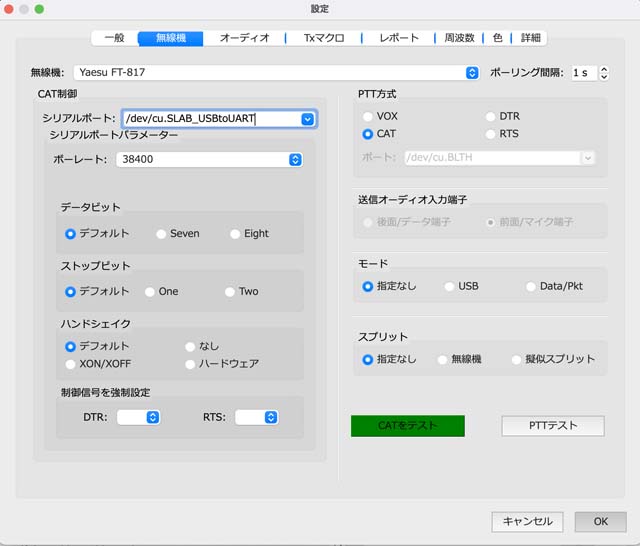Select VOX as PTT method
Viewport: 640px width, 546px height.
[369, 117]
